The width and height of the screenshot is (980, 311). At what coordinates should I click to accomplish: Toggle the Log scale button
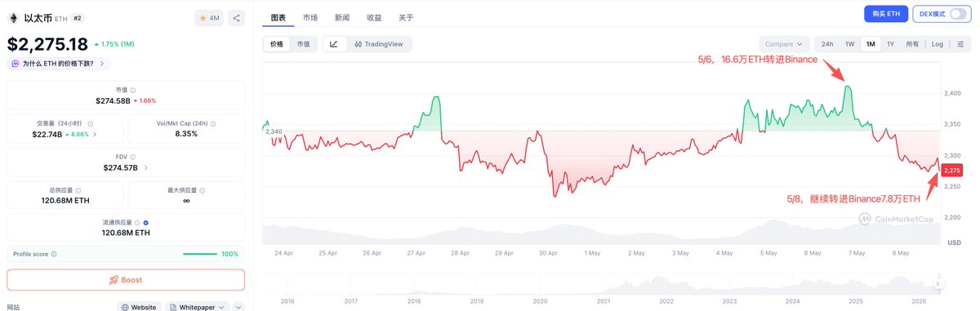tap(936, 44)
